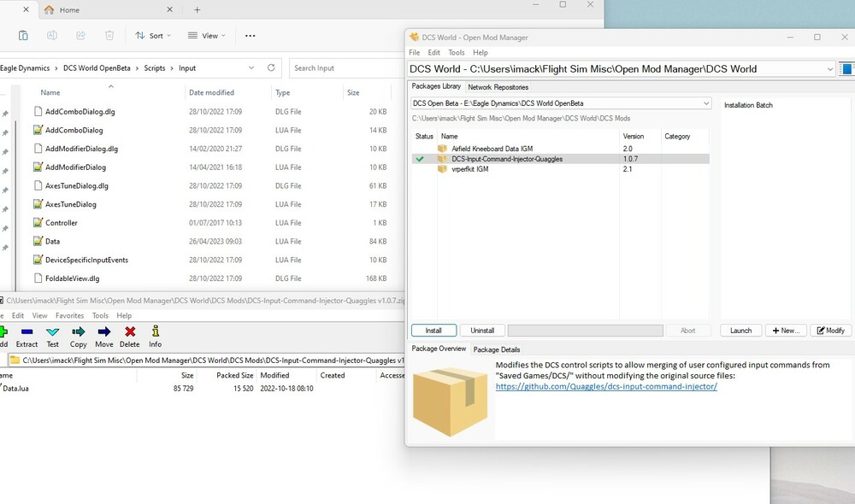This screenshot has width=855, height=504.
Task: Sort packages by Version column header
Action: 633,136
